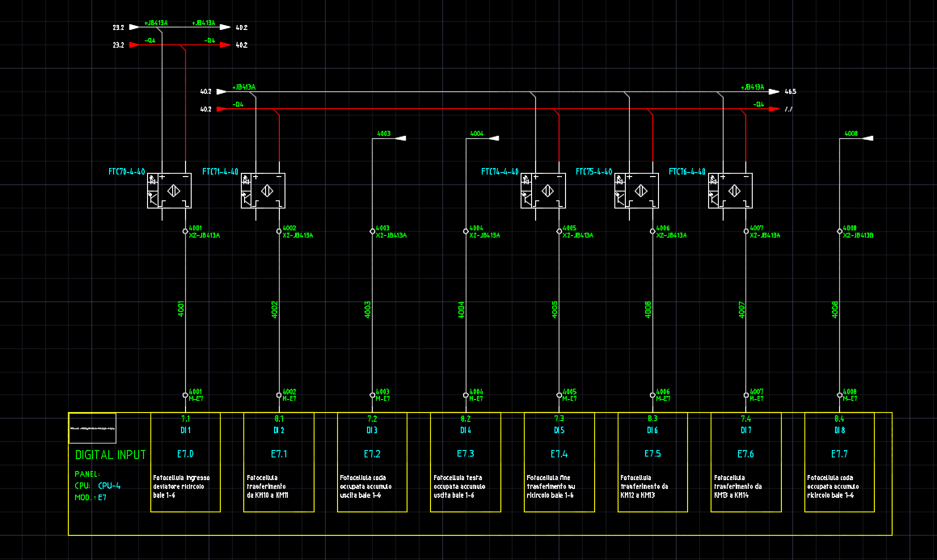Image resolution: width=937 pixels, height=560 pixels.
Task: Select the vertical wire label 4006
Action: [x=648, y=309]
